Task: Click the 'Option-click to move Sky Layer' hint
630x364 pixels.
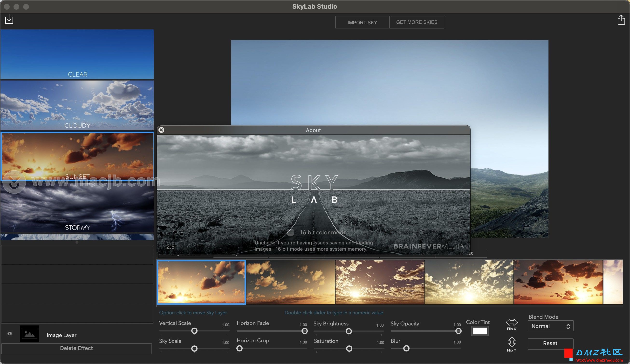Action: [x=193, y=313]
